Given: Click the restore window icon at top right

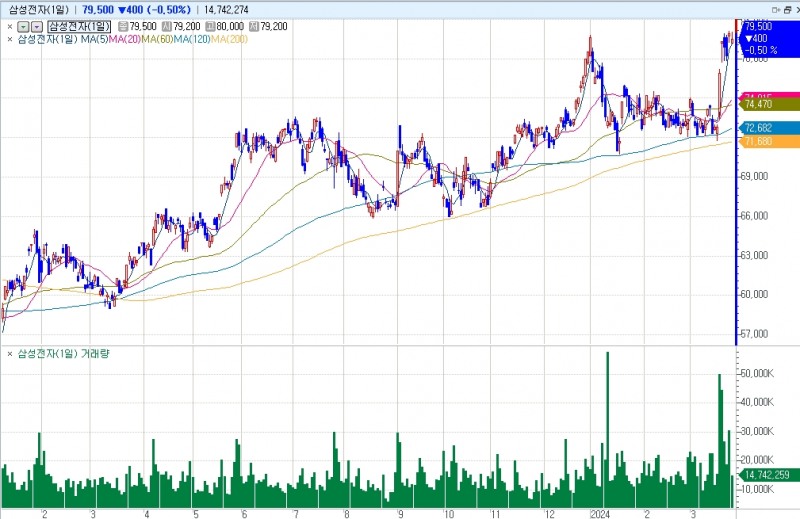Looking at the screenshot, I should [x=787, y=10].
